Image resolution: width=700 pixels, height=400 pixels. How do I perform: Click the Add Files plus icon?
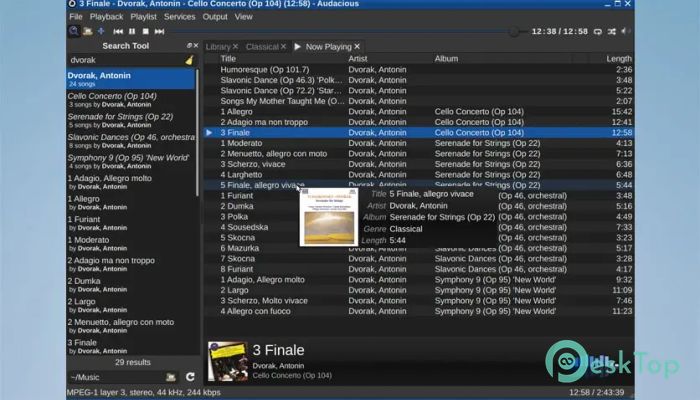click(x=101, y=31)
